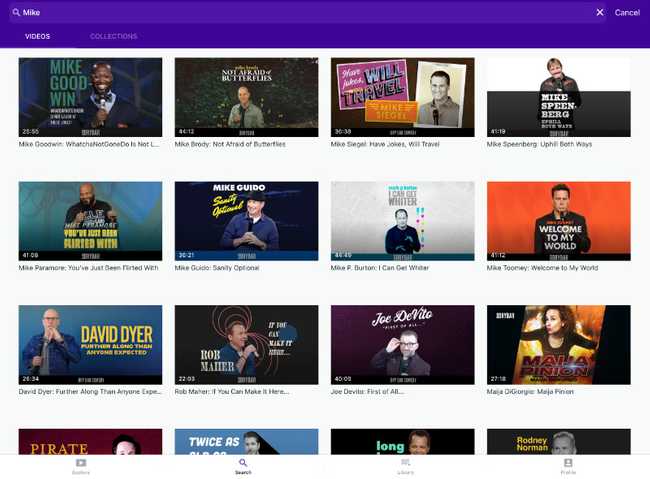Open the David Dyer video thumbnail
This screenshot has height=479, width=650.
(x=90, y=345)
